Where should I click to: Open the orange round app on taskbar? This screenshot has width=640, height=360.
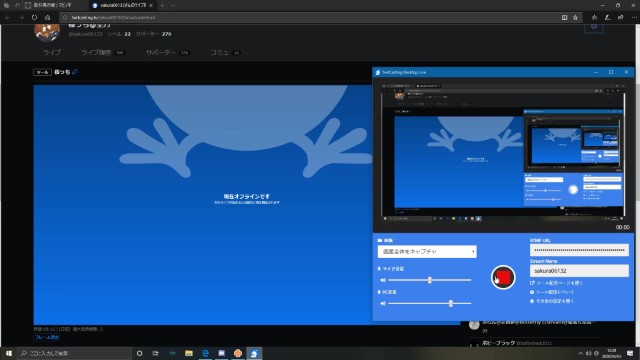(238, 353)
